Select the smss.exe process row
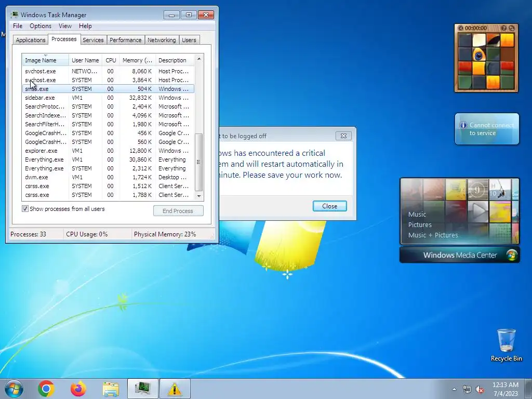 (x=108, y=89)
